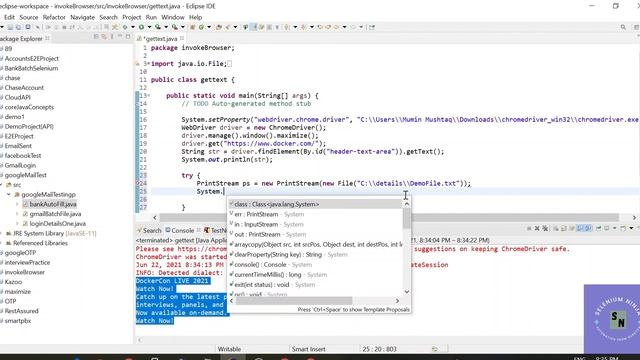
Task: Click the Previous Annotation arrow icon
Action: pyautogui.click(x=304, y=27)
